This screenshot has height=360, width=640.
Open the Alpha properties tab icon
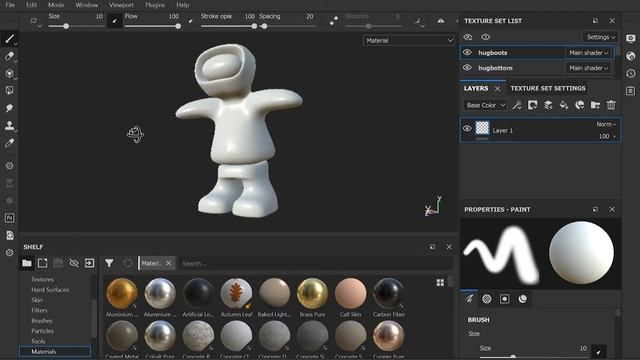(x=487, y=299)
